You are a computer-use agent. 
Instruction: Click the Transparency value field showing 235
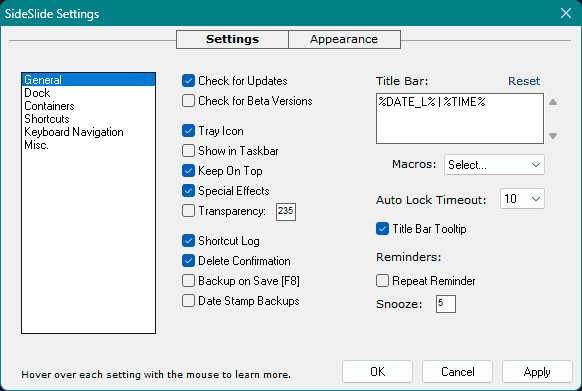[x=286, y=212]
